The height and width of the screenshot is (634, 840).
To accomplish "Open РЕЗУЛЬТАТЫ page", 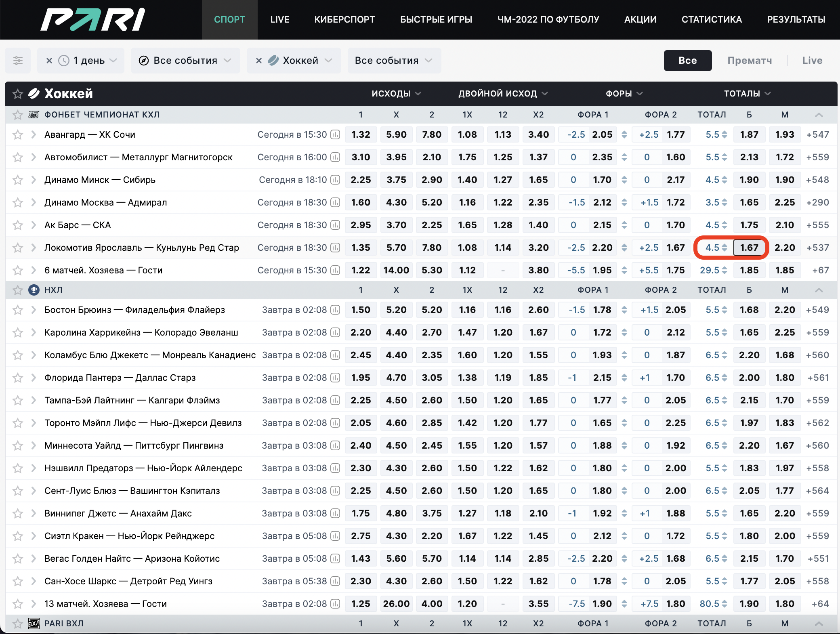I will click(x=796, y=19).
